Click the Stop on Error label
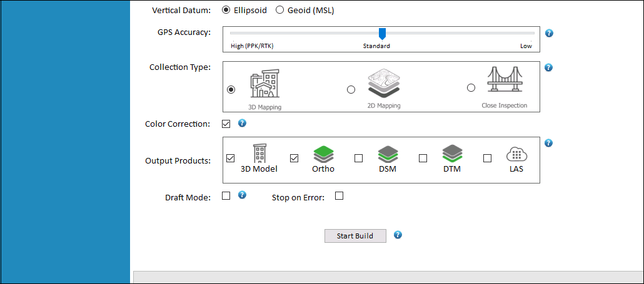The image size is (644, 284). (298, 198)
